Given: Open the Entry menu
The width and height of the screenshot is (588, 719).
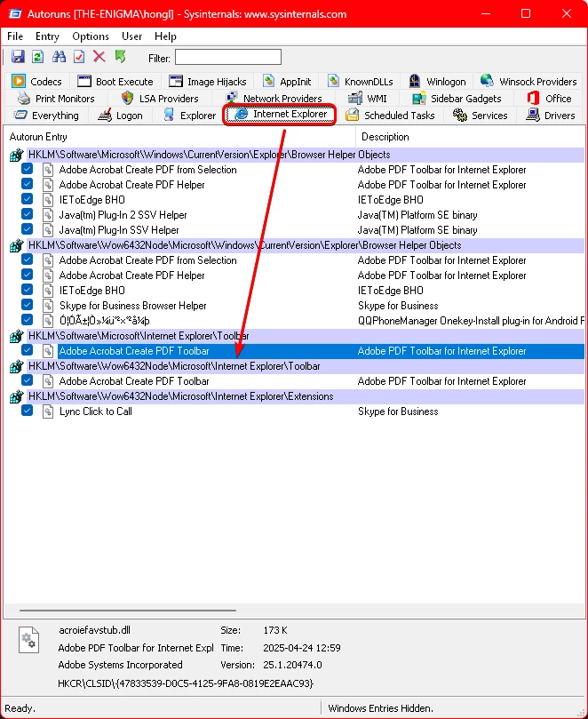Looking at the screenshot, I should tap(47, 36).
